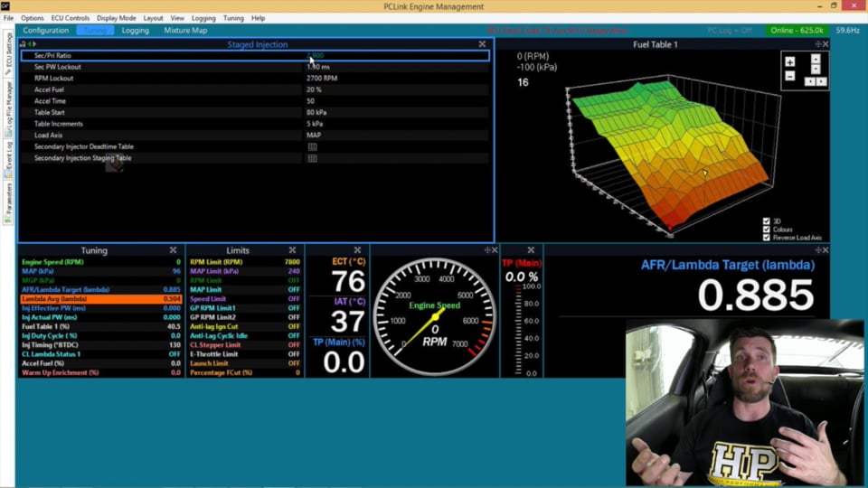The height and width of the screenshot is (488, 868).
Task: Select the Engine Speed (RPM) tuning row
Action: click(x=101, y=262)
